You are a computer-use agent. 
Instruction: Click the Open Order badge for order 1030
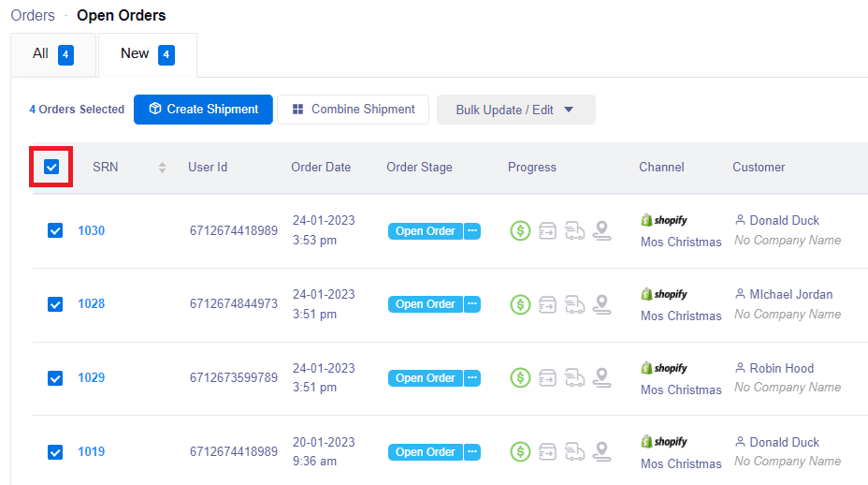click(426, 230)
